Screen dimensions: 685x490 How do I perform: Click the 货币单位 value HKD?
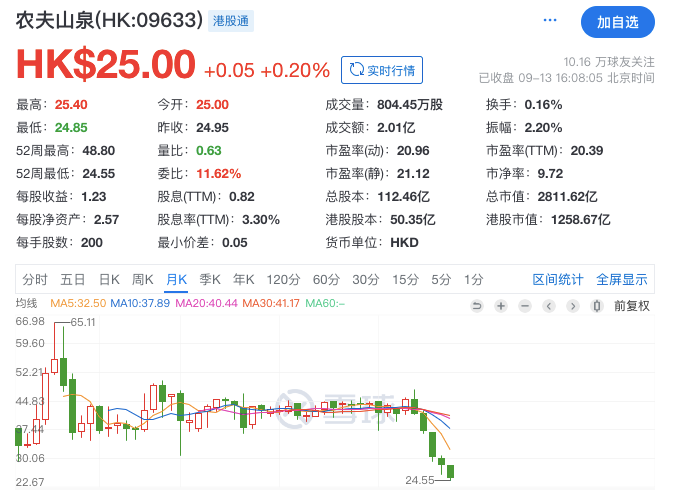tap(404, 242)
